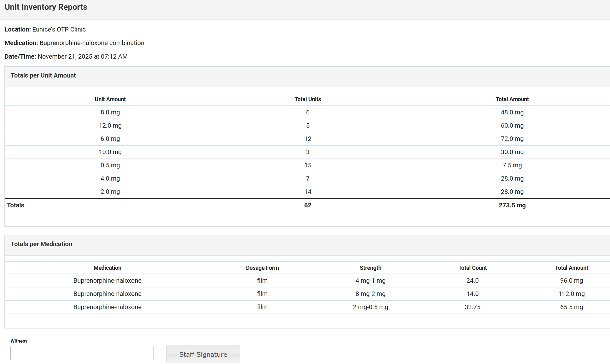The height and width of the screenshot is (364, 610).
Task: Click the Strength column header
Action: 370,268
